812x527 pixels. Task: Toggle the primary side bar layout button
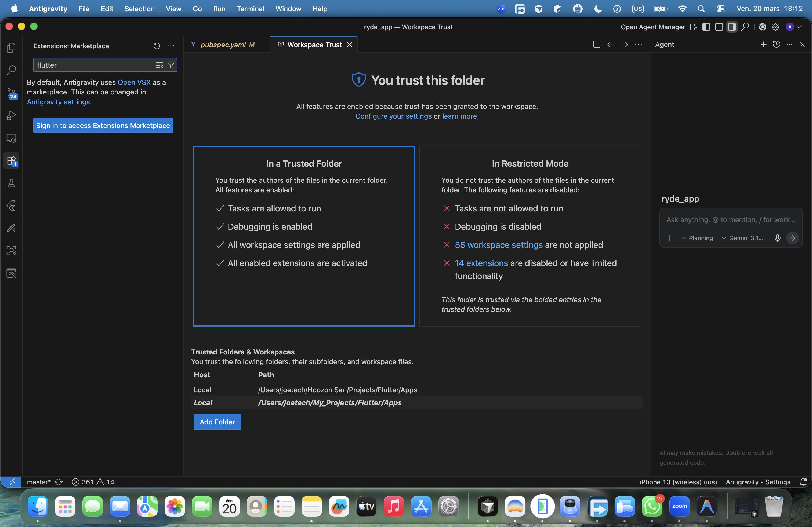pos(706,27)
